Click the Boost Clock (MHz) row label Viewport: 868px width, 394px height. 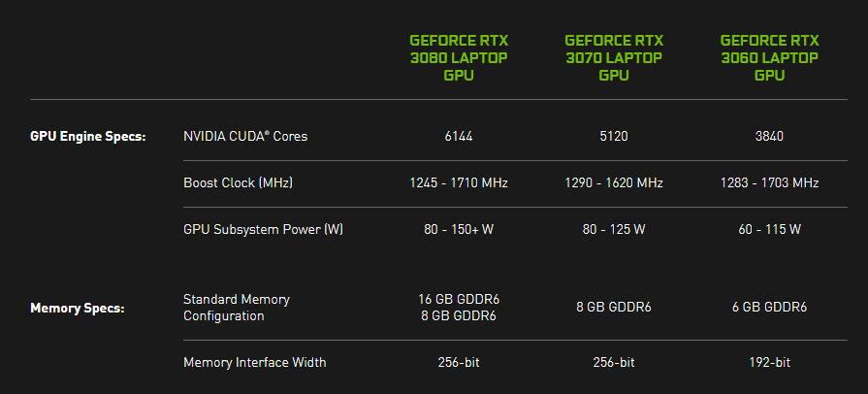coord(238,182)
